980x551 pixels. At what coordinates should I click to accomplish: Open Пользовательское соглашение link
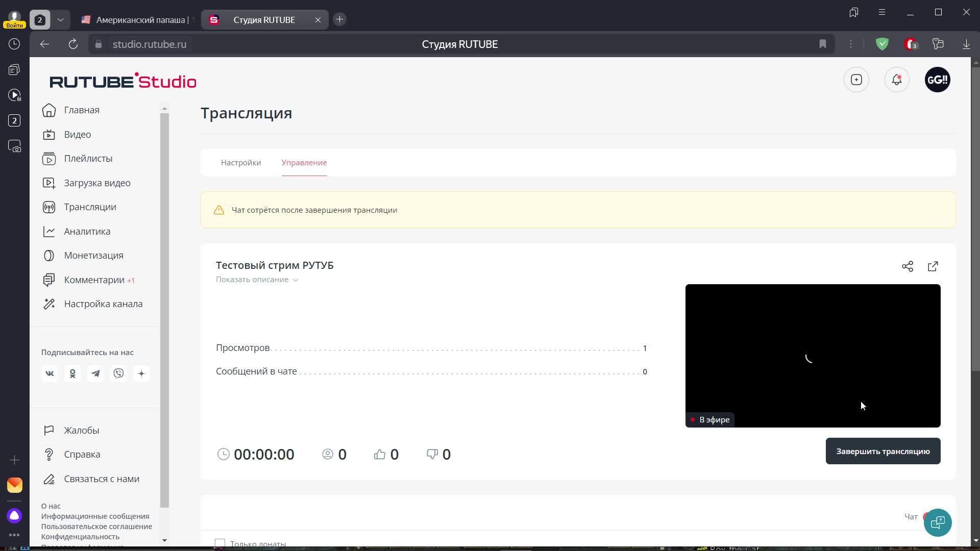[97, 527]
